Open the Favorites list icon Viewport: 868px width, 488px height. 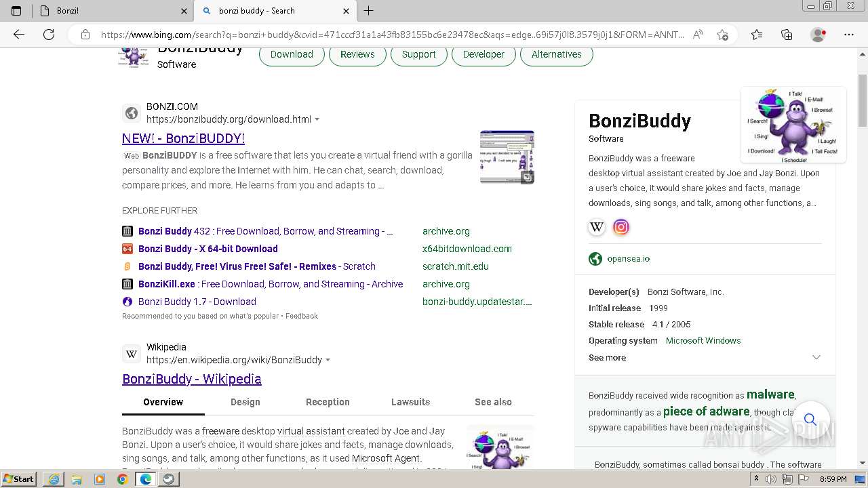click(757, 35)
